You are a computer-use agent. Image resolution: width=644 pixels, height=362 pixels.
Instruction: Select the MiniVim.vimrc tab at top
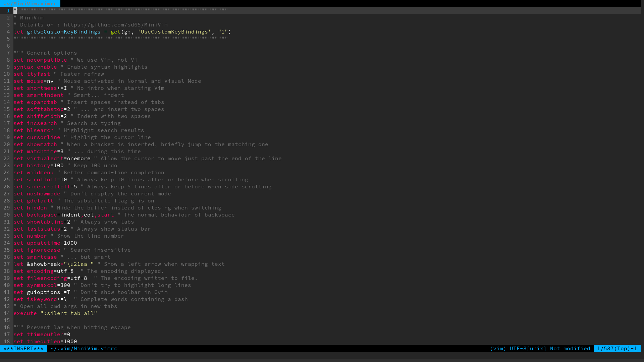click(30, 3)
